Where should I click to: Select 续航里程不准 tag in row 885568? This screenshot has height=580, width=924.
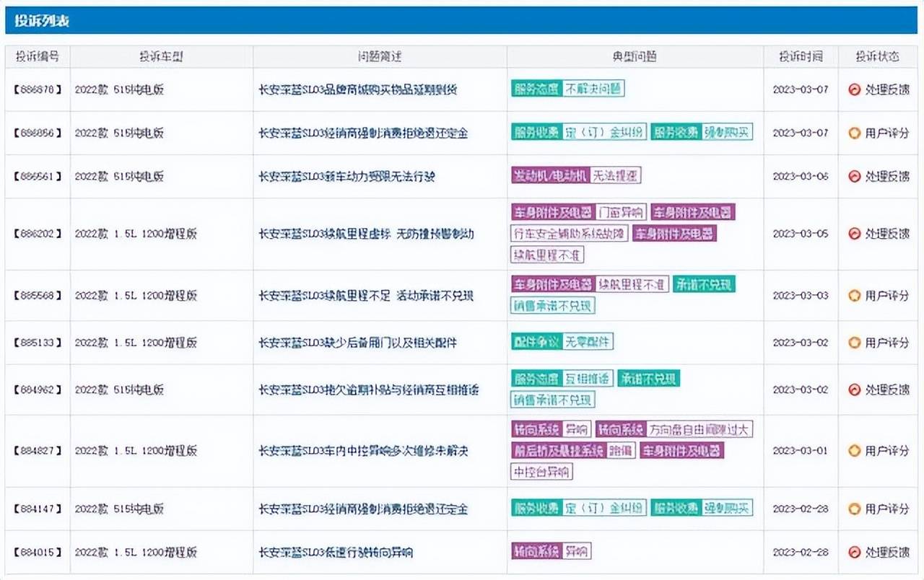tap(632, 284)
